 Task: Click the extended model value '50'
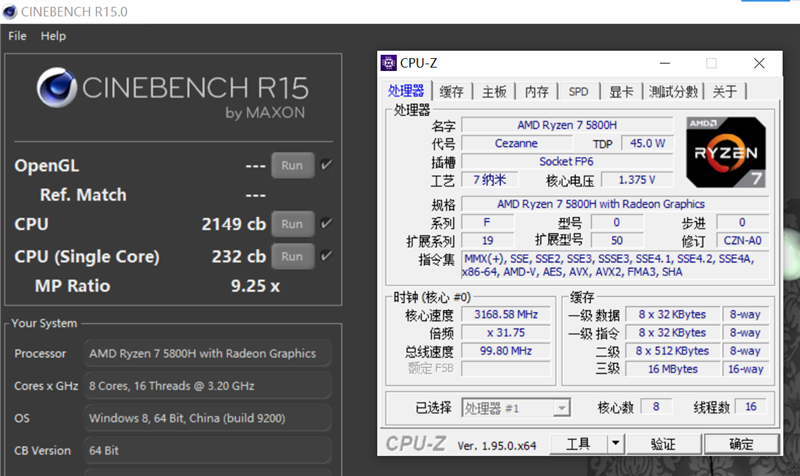click(617, 240)
